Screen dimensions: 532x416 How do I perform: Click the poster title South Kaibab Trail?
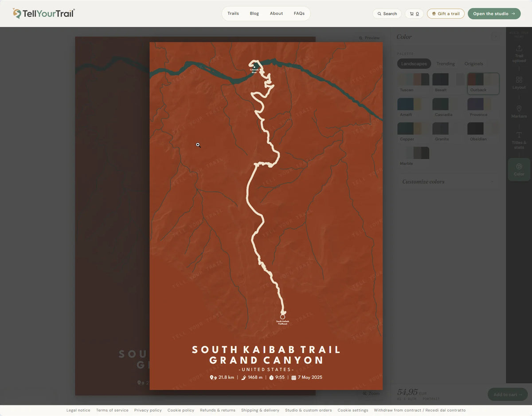coord(266,350)
